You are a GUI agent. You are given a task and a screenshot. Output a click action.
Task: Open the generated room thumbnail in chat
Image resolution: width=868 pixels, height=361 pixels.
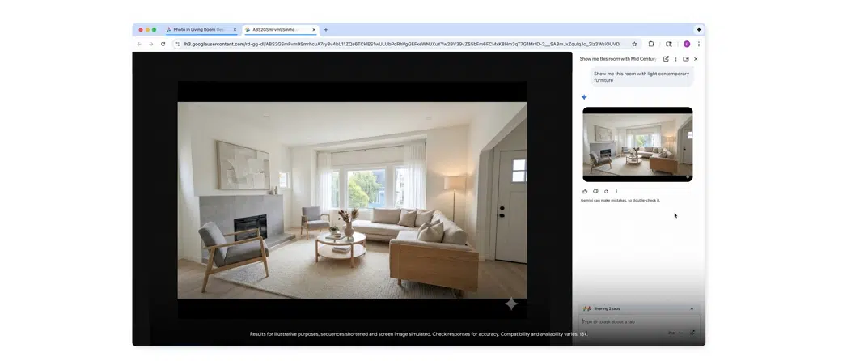637,144
